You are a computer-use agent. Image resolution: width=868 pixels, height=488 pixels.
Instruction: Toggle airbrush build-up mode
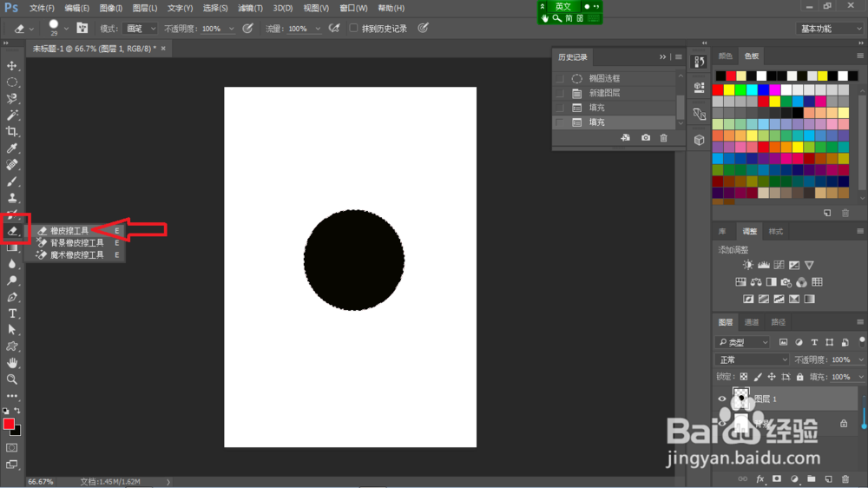334,29
